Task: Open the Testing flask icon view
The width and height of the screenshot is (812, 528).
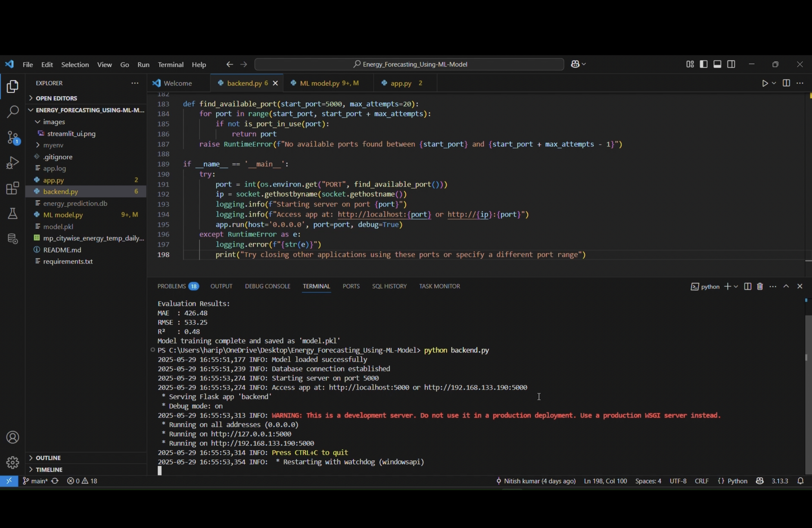Action: point(13,214)
